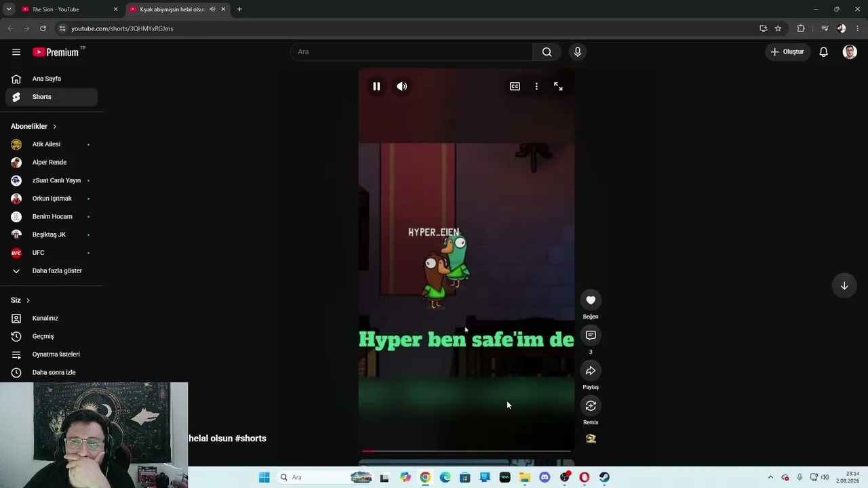This screenshot has width=868, height=488.
Task: Bookmark this page with star
Action: (778, 28)
